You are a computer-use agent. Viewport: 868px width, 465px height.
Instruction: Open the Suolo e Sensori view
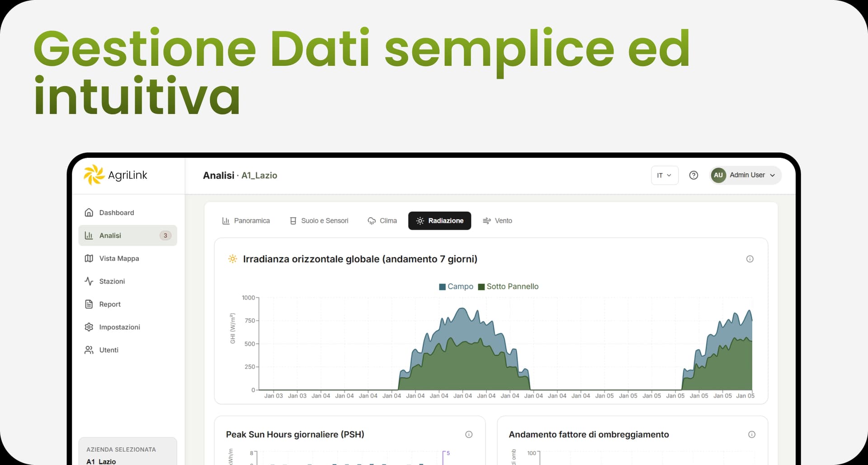(319, 221)
